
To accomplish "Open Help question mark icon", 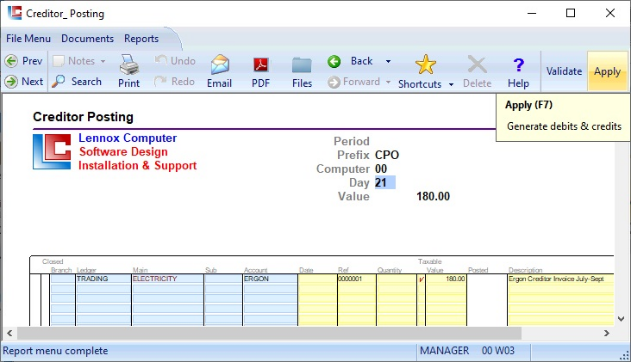I will click(518, 64).
